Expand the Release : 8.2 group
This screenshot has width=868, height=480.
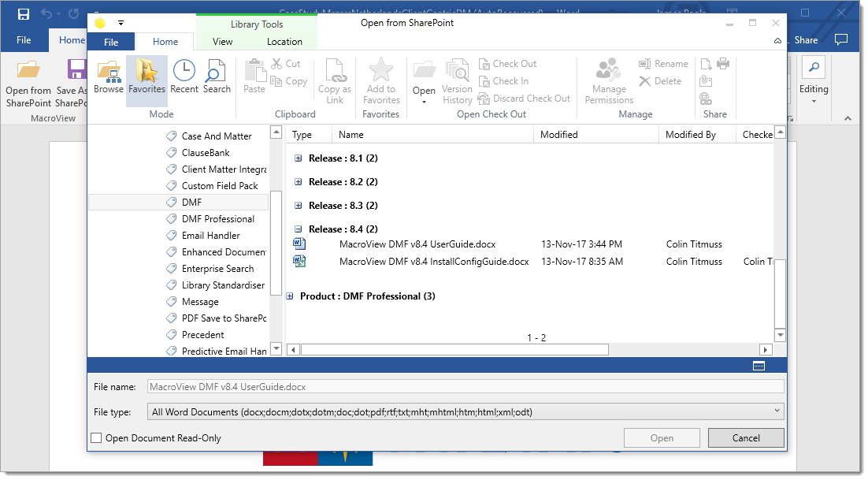tap(299, 182)
